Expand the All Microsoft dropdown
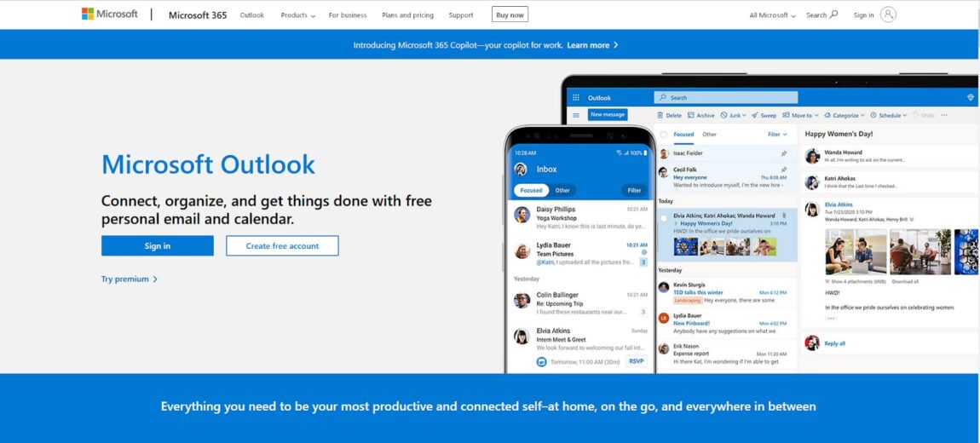This screenshot has width=980, height=443. coord(773,15)
